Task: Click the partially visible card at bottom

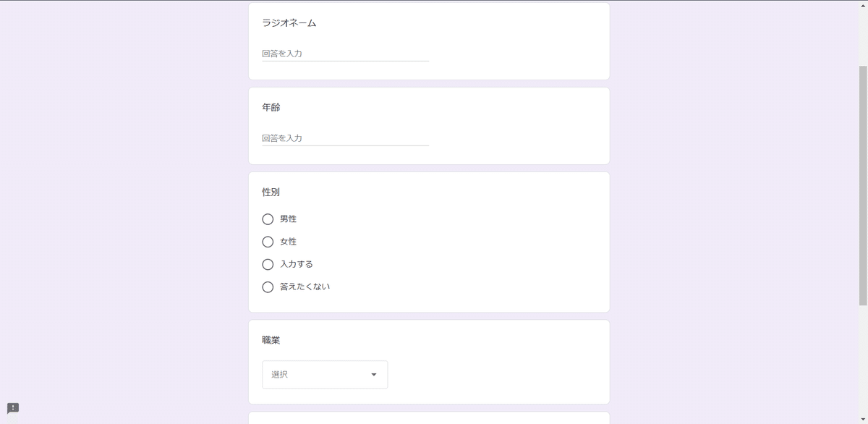Action: pyautogui.click(x=429, y=420)
